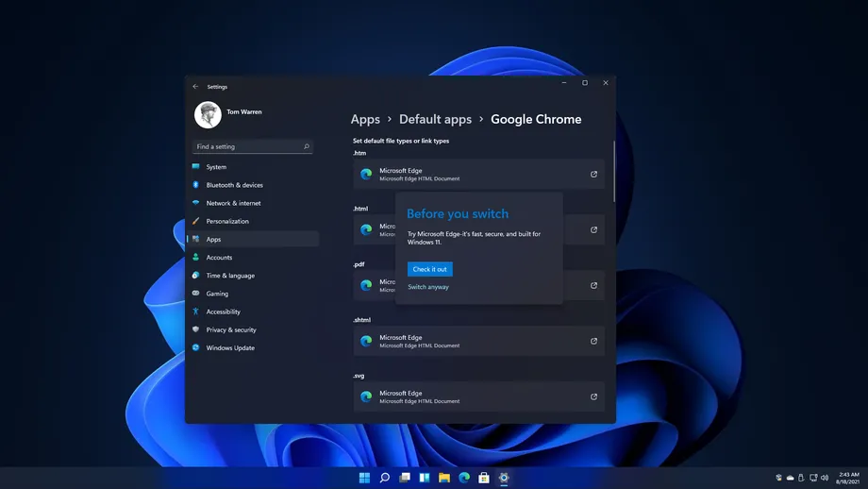This screenshot has width=868, height=489.
Task: Go to Windows Update section
Action: (x=230, y=347)
